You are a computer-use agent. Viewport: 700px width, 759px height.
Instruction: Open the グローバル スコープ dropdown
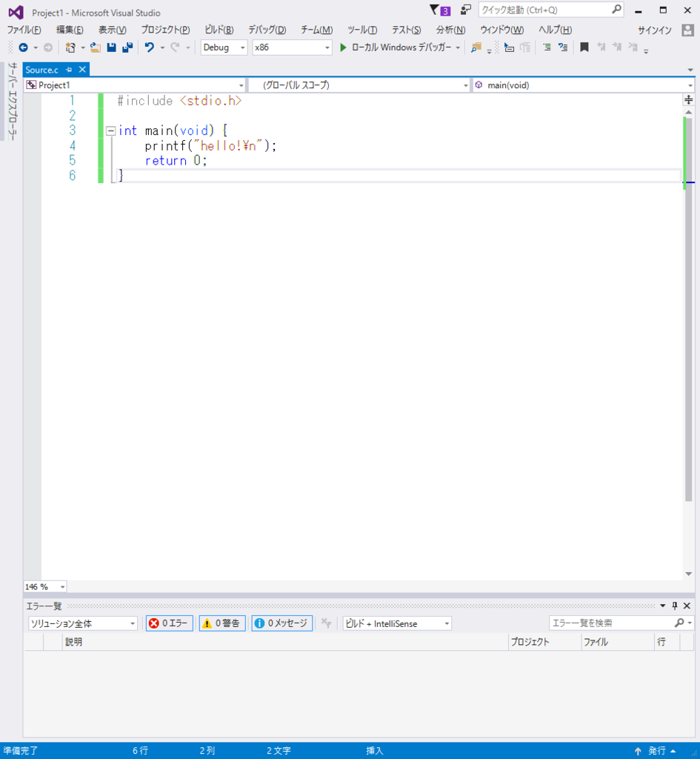(x=359, y=85)
